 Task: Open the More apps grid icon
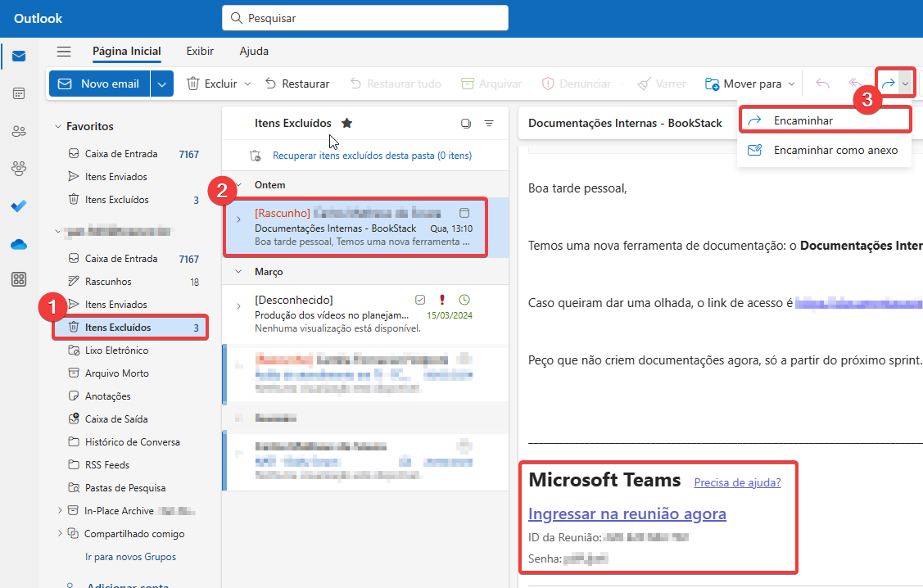[19, 279]
